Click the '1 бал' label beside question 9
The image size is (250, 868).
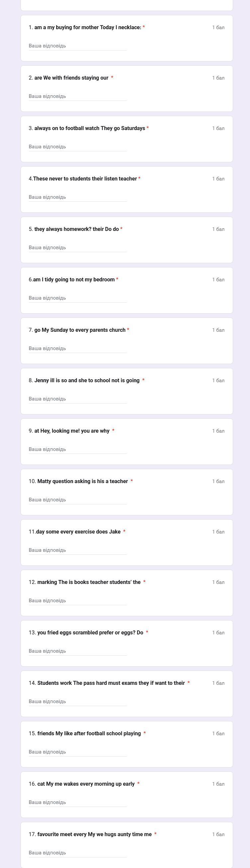click(218, 431)
